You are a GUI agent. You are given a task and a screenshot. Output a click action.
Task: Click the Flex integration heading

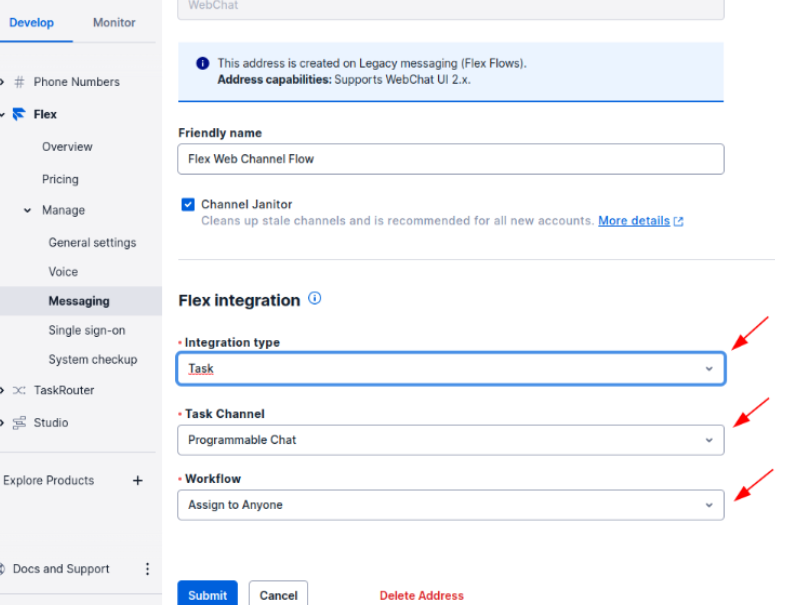[x=239, y=300]
